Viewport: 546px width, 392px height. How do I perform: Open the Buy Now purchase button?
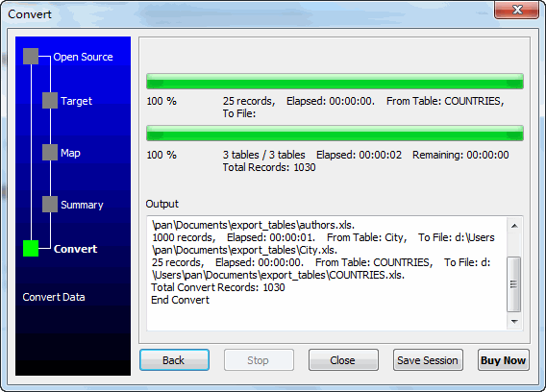click(x=504, y=360)
